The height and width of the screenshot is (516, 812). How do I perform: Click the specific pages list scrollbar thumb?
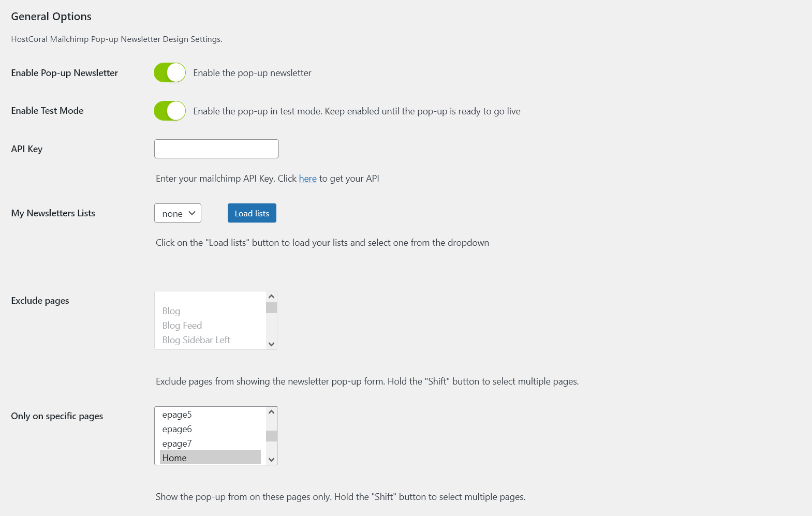point(272,436)
